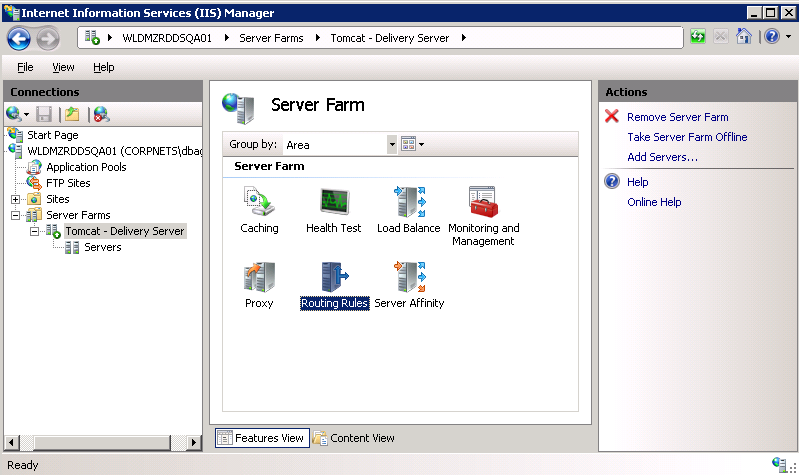Screen dimensions: 799x475
Task: Collapse the Server Farms tree node
Action: pos(15,216)
